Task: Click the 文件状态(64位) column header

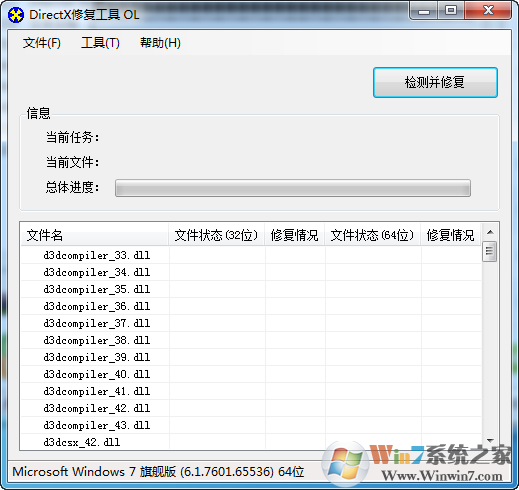Action: [372, 235]
